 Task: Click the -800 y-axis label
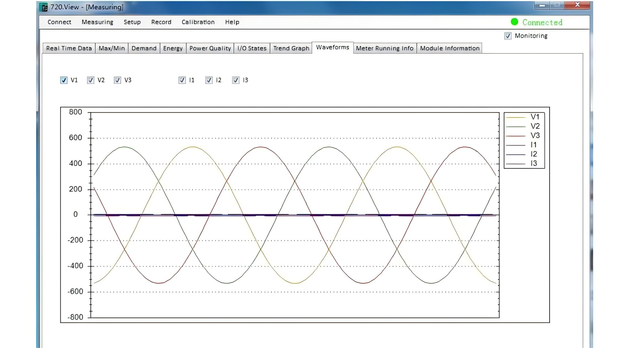point(75,317)
